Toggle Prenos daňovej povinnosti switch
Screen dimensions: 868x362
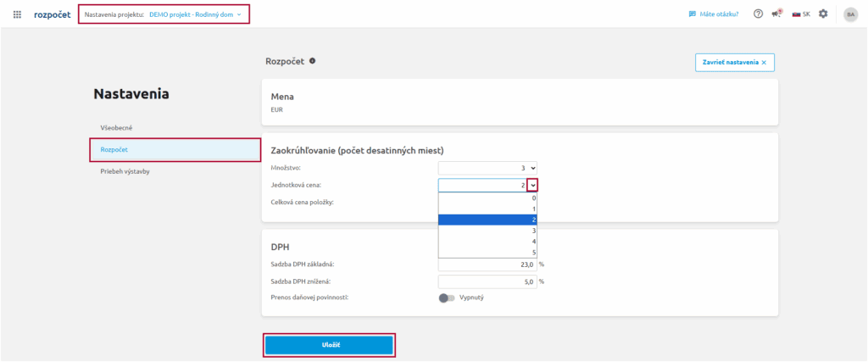(447, 298)
